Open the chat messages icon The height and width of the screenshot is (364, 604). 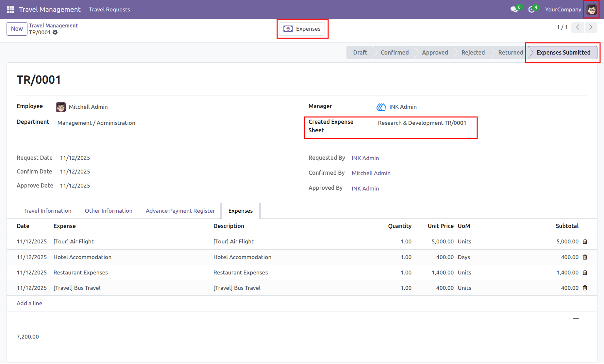[x=514, y=9]
